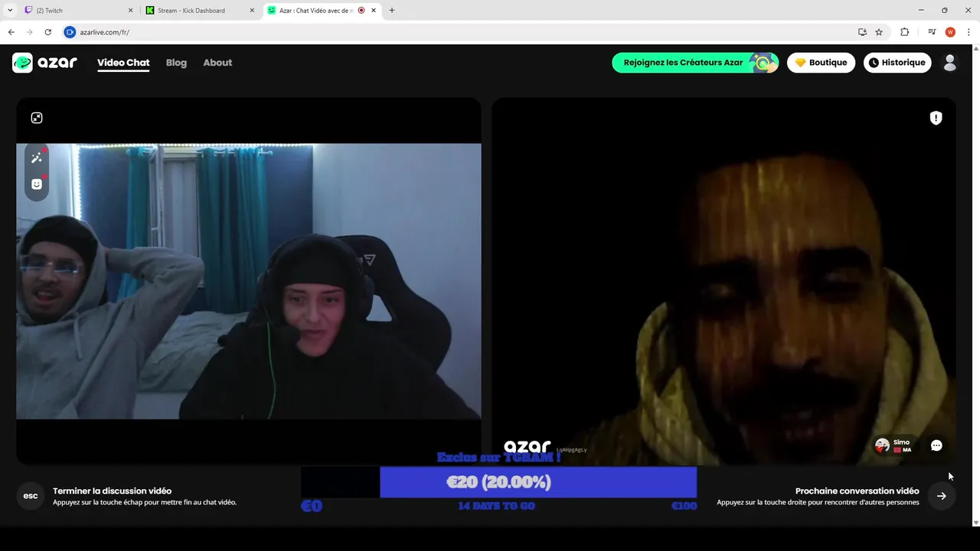Image resolution: width=980 pixels, height=551 pixels.
Task: Click the address bar URL azarlive.com/fr/
Action: coord(105,32)
